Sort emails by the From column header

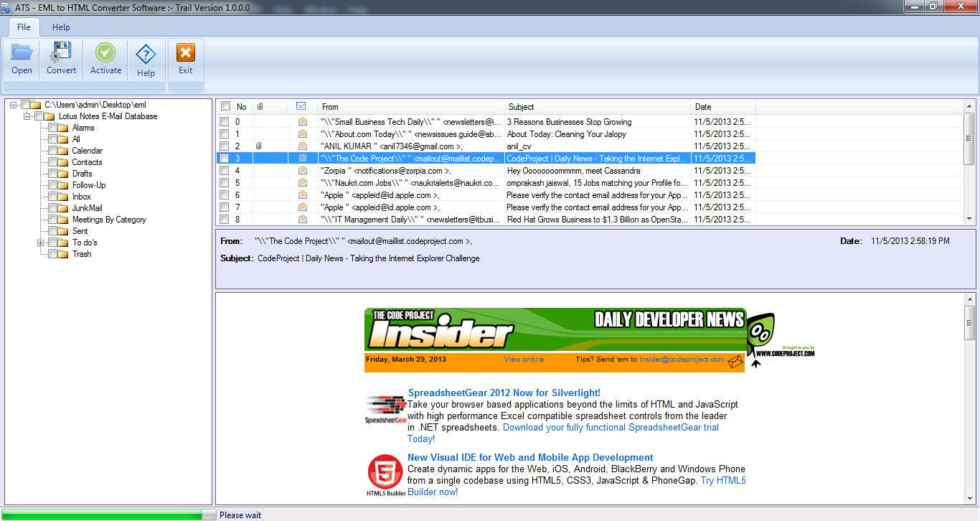click(411, 107)
